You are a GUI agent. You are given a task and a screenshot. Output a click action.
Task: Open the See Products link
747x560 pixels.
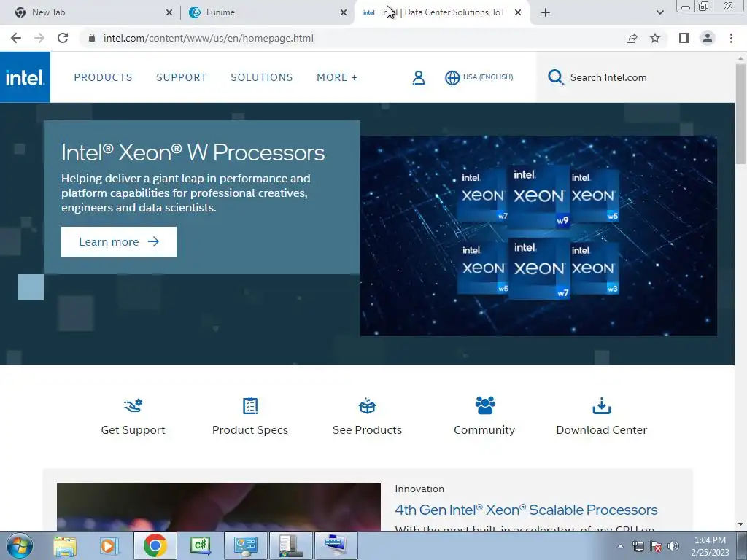click(x=368, y=430)
